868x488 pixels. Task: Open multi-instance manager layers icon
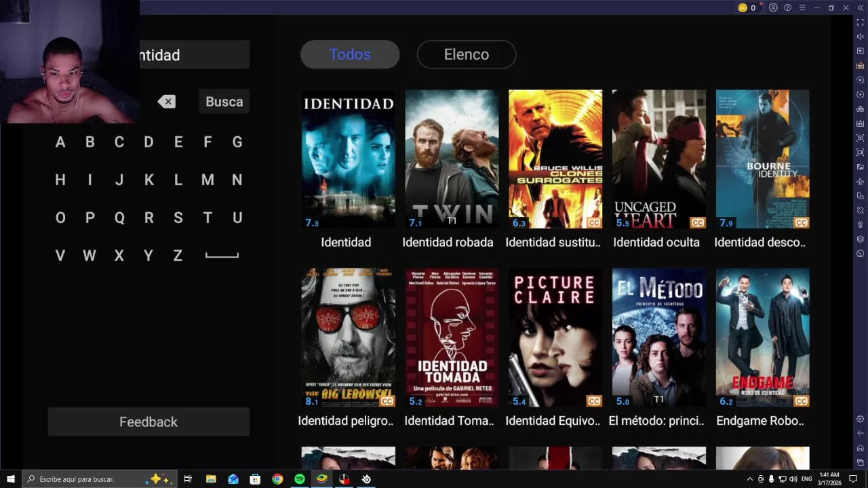click(x=860, y=239)
